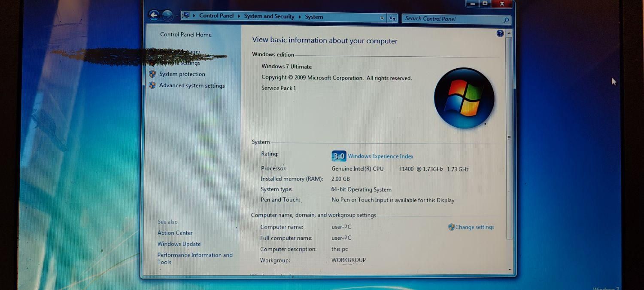The image size is (644, 290).
Task: Click the Windows logo orb image
Action: (464, 98)
